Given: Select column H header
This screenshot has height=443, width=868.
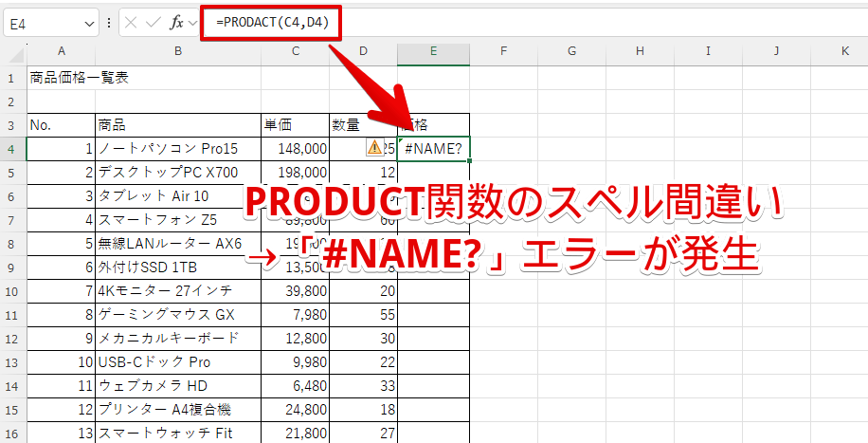Looking at the screenshot, I should tap(640, 51).
